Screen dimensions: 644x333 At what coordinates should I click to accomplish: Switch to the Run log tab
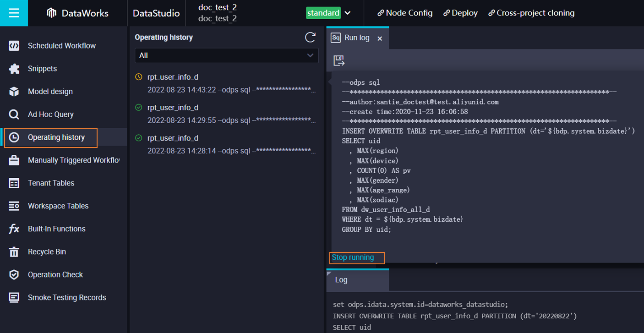click(357, 38)
